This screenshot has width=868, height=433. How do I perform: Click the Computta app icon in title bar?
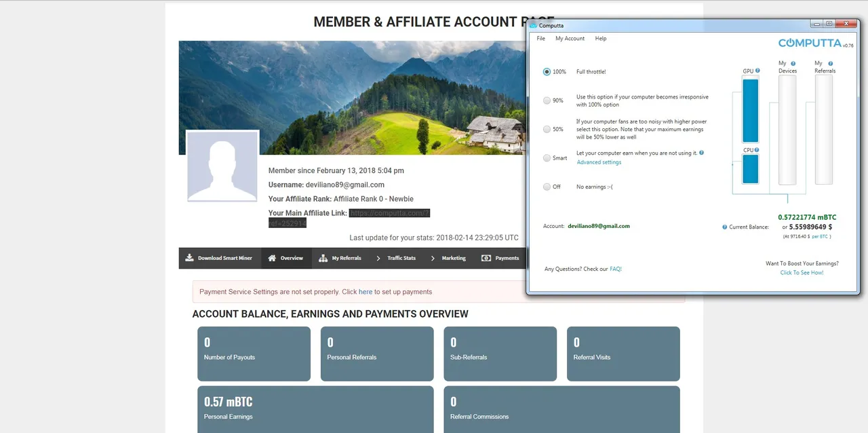[x=534, y=26]
